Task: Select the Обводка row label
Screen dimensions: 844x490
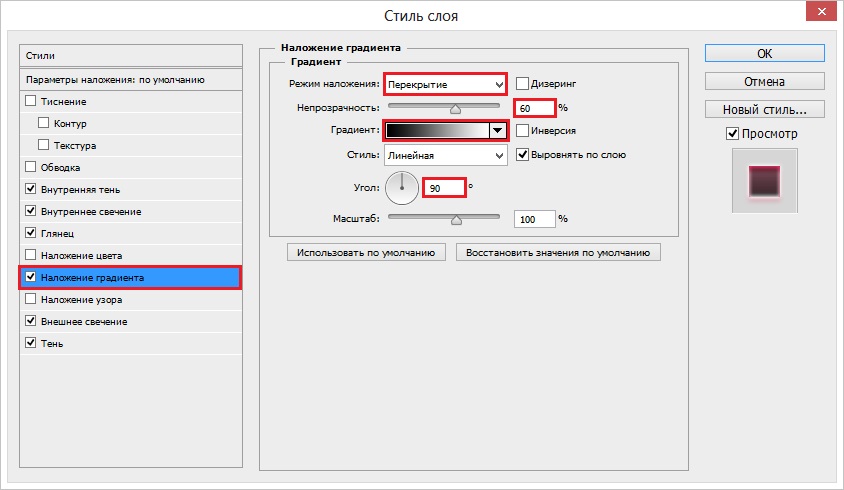Action: (x=60, y=167)
